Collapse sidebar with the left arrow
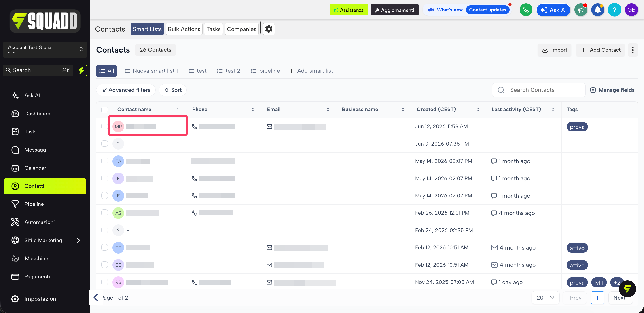Viewport: 644px width, 313px height. coord(96,298)
